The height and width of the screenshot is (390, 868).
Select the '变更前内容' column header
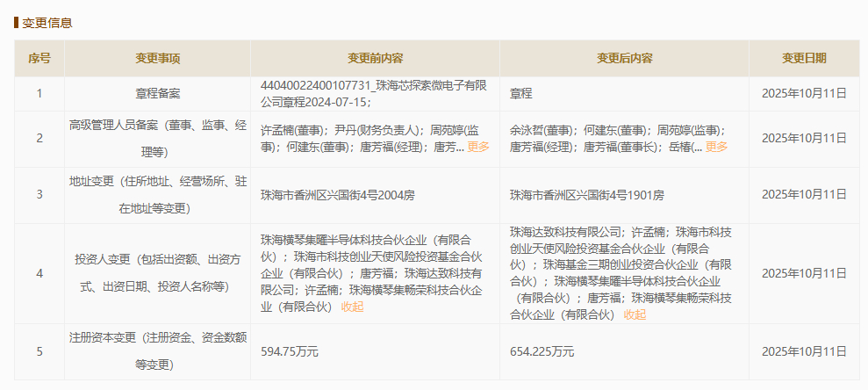coord(375,58)
